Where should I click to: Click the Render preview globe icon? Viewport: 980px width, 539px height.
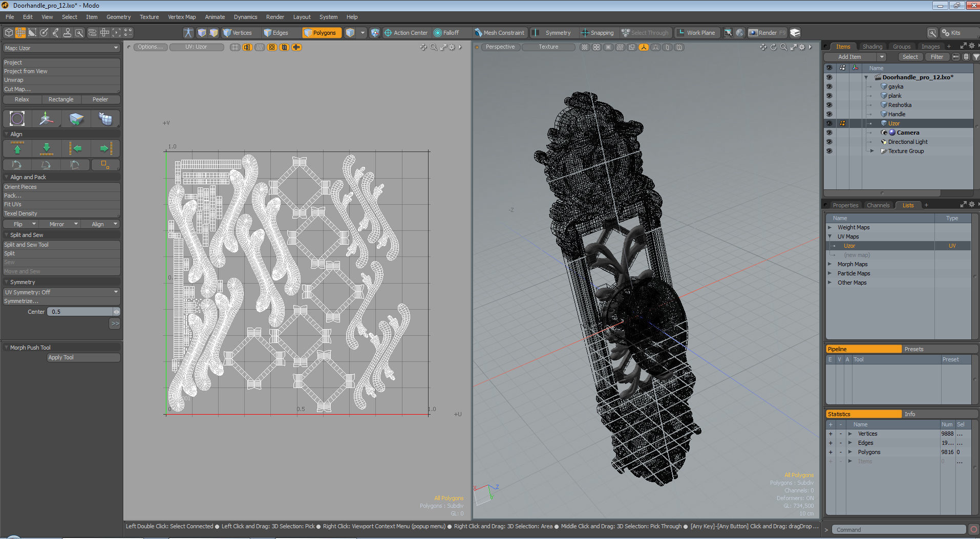tap(740, 33)
